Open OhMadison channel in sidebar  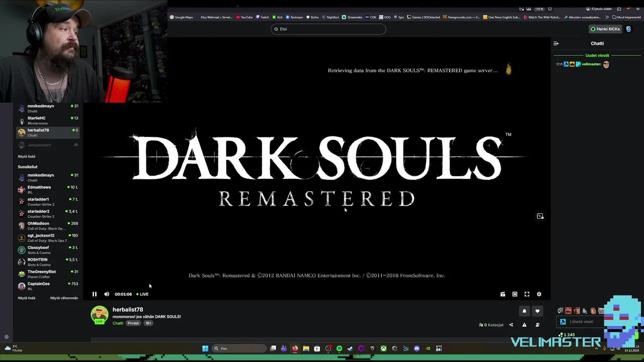(x=49, y=226)
